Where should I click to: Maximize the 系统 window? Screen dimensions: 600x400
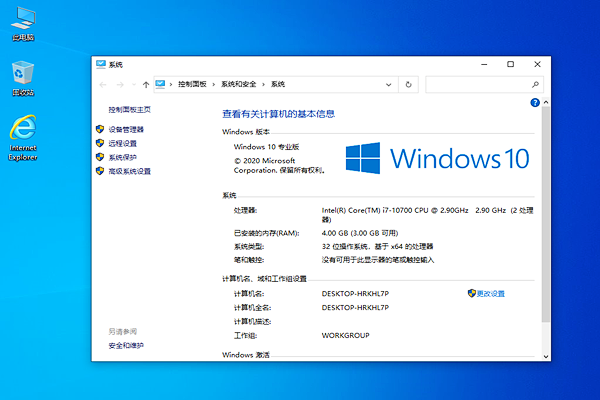(x=510, y=64)
